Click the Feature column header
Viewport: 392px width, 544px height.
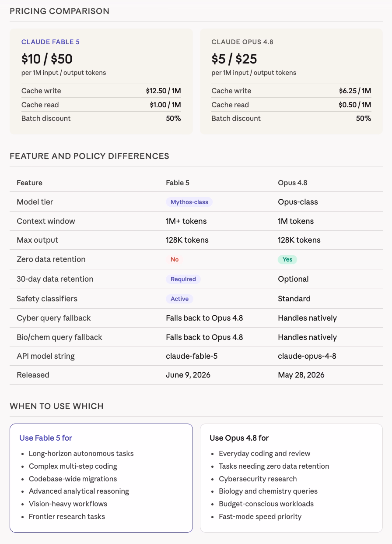(x=29, y=183)
